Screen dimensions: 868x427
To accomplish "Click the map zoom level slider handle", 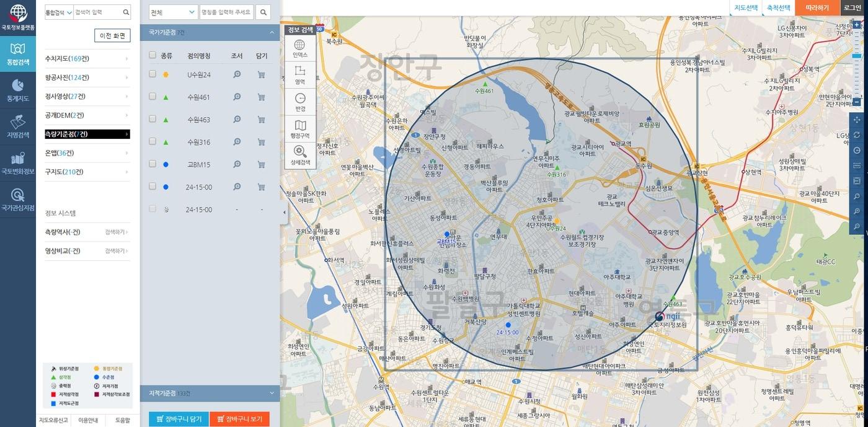I will click(x=857, y=56).
